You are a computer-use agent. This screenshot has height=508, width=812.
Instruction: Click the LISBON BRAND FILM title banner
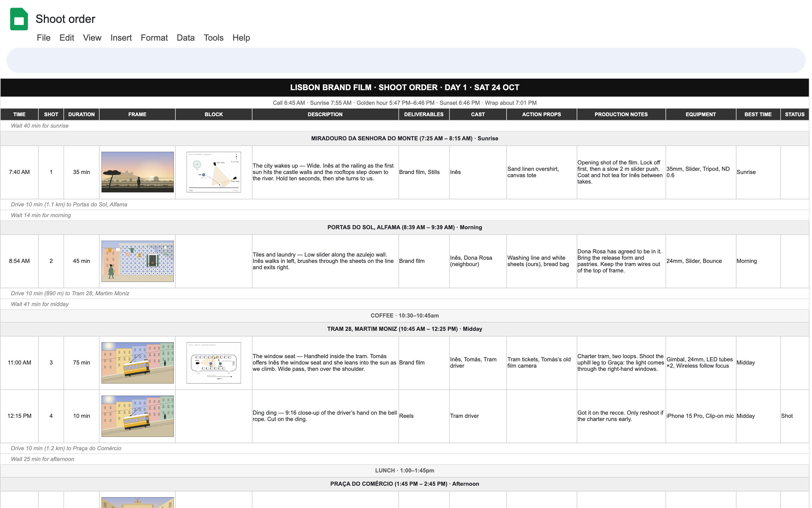pyautogui.click(x=405, y=87)
